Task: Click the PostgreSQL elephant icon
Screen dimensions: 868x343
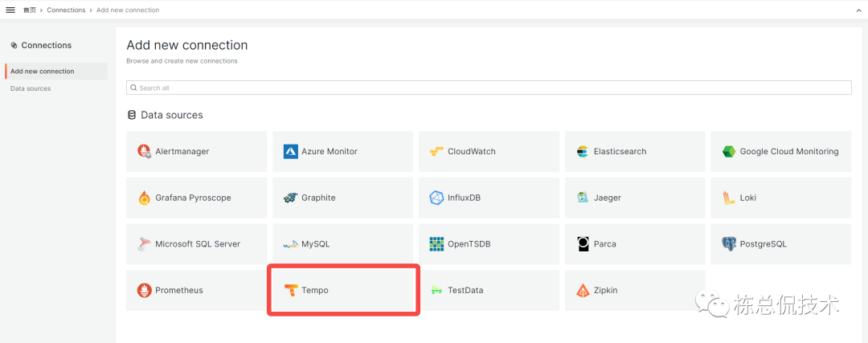Action: click(x=729, y=244)
